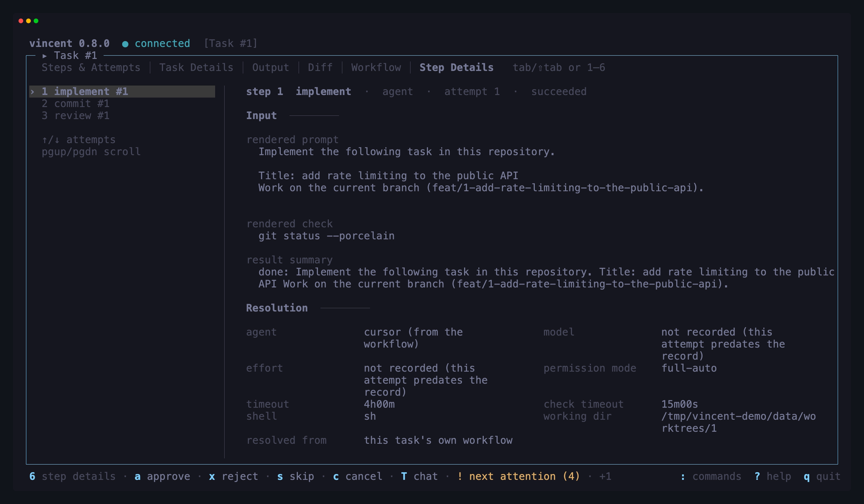Viewport: 864px width, 504px height.
Task: Click the cancel shortcut in footer
Action: pyautogui.click(x=357, y=476)
